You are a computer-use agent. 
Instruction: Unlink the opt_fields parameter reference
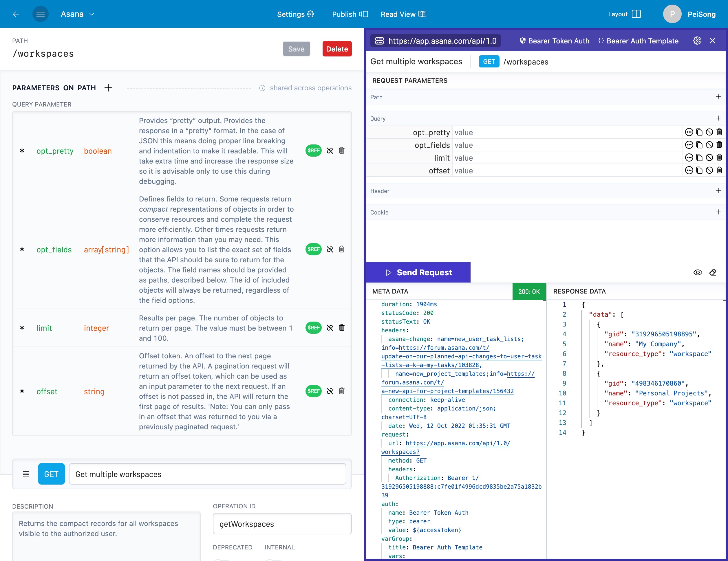coord(330,249)
